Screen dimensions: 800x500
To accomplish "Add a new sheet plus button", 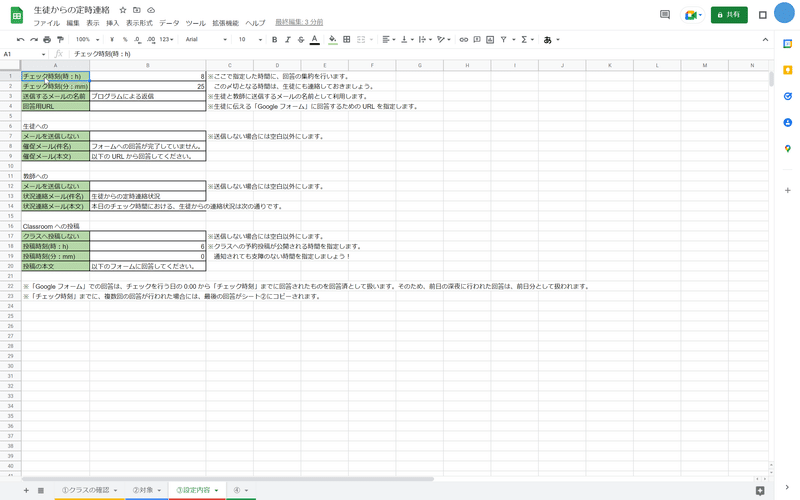I will [26, 490].
